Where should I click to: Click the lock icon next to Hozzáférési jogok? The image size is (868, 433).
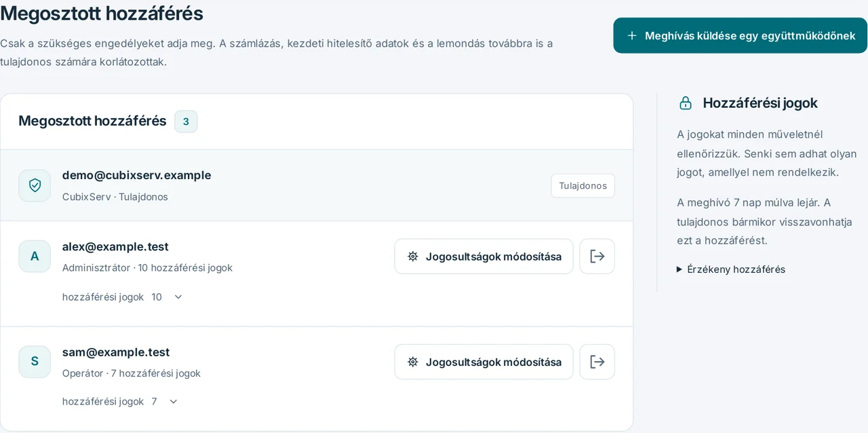[x=686, y=103]
